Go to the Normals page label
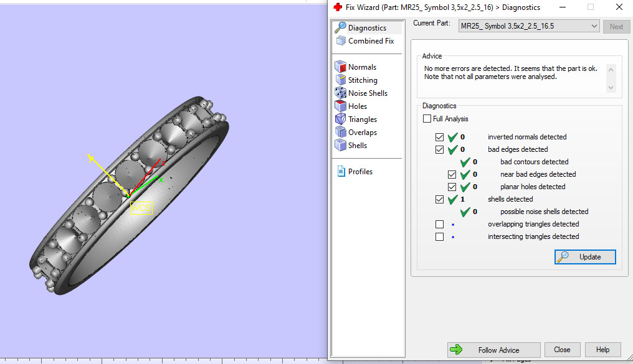This screenshot has width=633, height=364. (362, 67)
